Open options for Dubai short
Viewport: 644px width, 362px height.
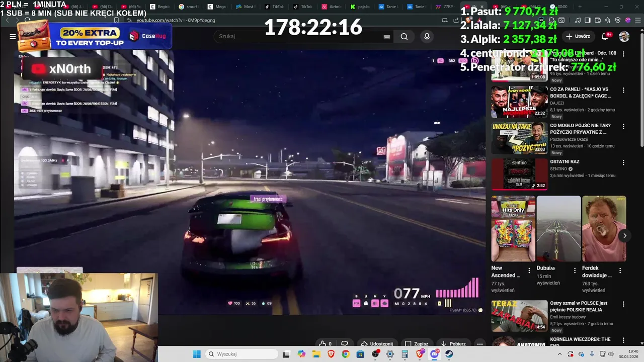(575, 270)
